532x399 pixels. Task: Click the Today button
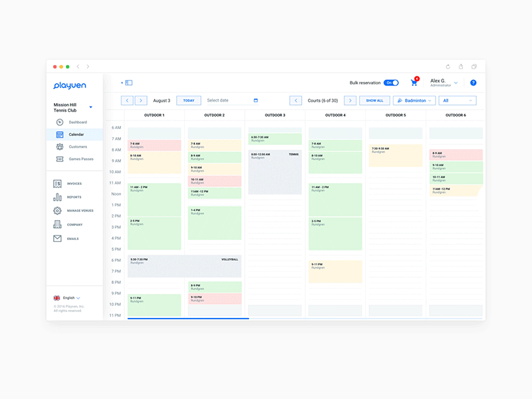pos(189,101)
